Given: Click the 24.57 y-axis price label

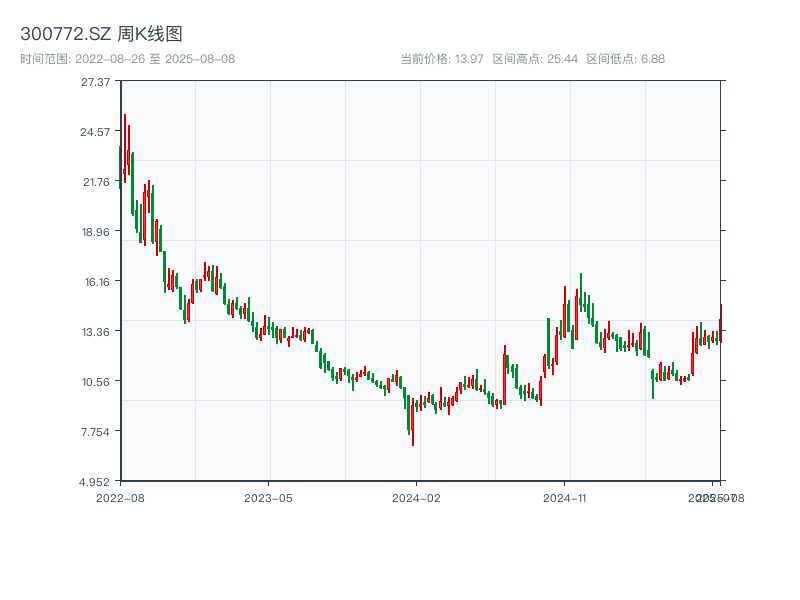Looking at the screenshot, I should pos(96,131).
